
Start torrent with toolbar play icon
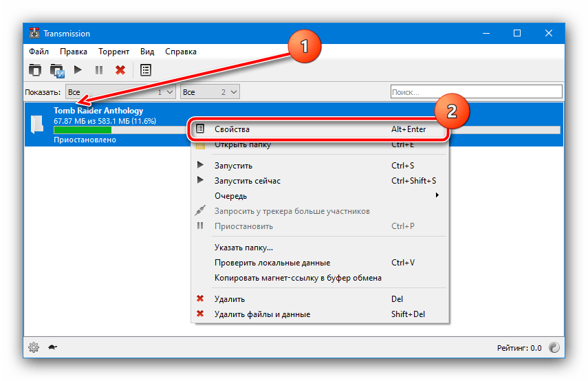tap(78, 69)
